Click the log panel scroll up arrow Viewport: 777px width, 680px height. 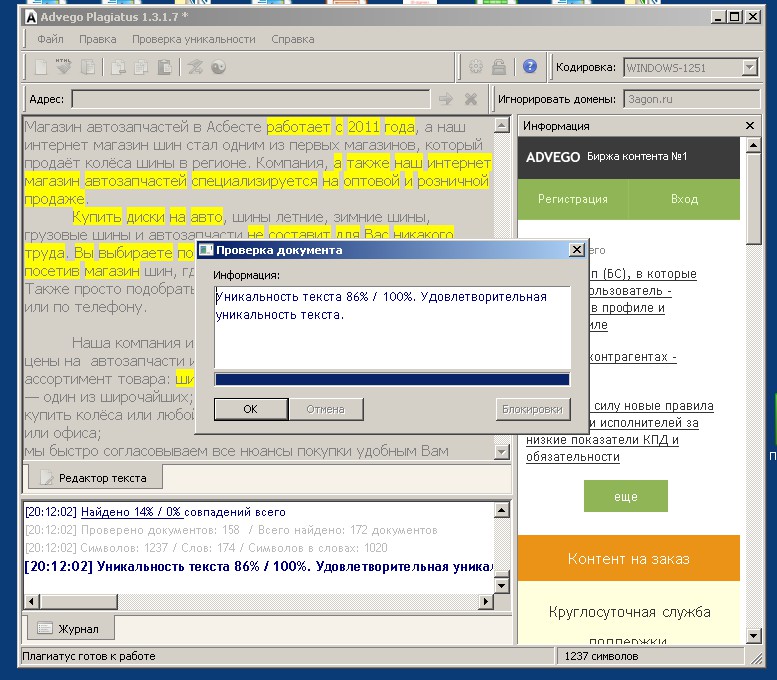coord(502,510)
